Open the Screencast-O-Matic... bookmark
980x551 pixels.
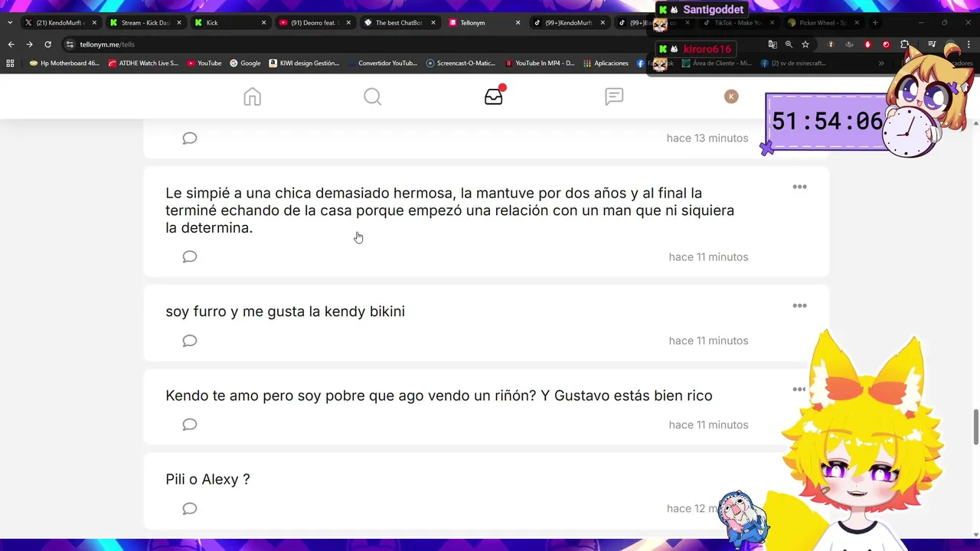[461, 64]
